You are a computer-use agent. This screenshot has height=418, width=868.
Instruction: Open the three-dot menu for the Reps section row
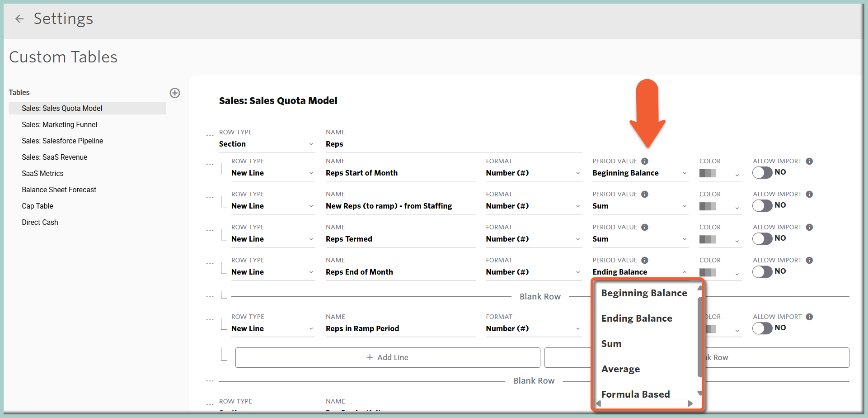(x=210, y=135)
